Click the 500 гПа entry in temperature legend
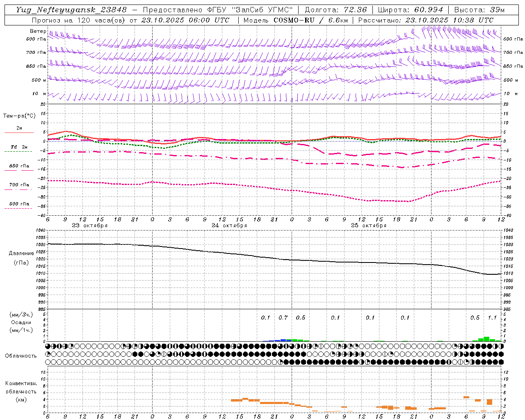The width and height of the screenshot is (525, 420). tap(19, 204)
